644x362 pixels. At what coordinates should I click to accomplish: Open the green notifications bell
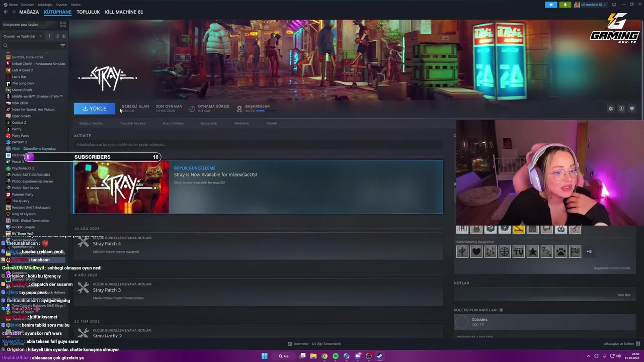click(x=565, y=5)
